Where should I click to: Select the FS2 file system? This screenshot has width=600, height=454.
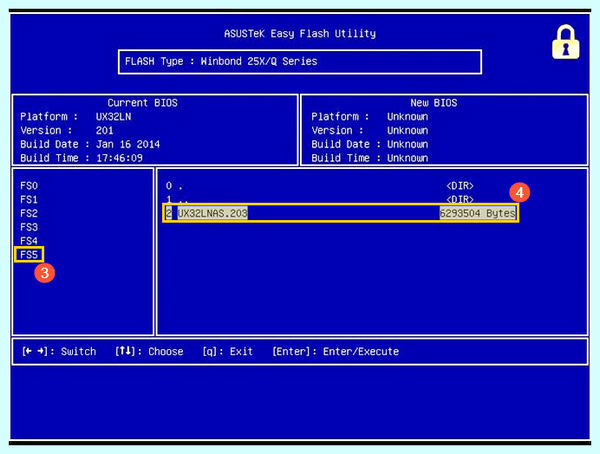click(29, 214)
